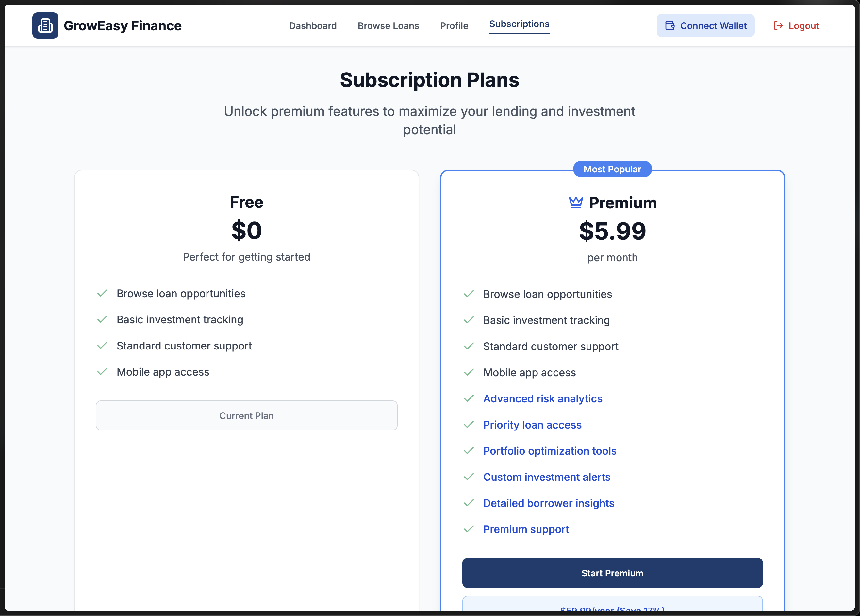
Task: Click the Most Popular badge
Action: pos(612,169)
